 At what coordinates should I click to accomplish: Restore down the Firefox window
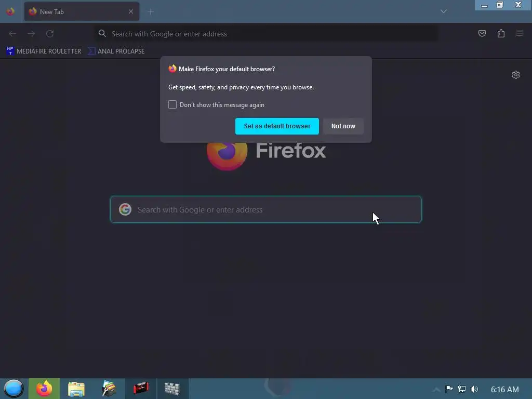(500, 5)
